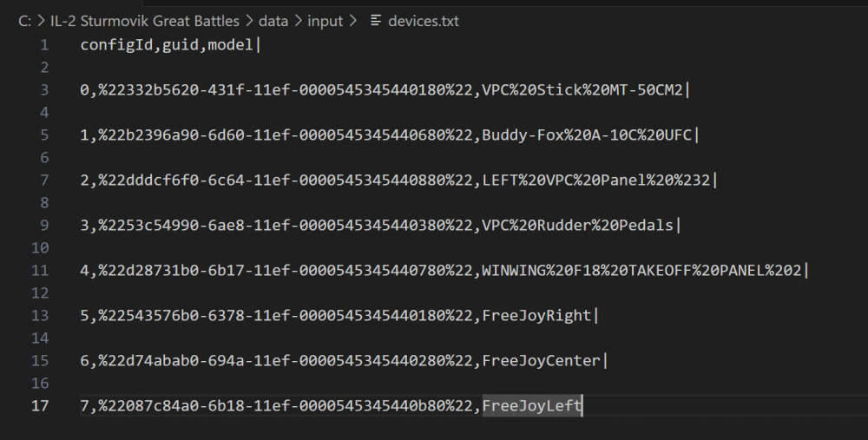Select line number 17 in the gutter

point(41,405)
